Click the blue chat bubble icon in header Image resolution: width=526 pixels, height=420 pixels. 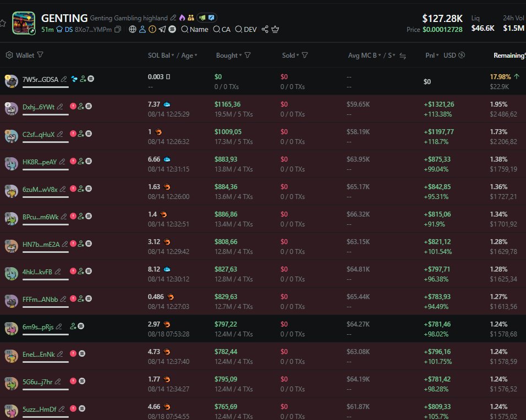[211, 18]
